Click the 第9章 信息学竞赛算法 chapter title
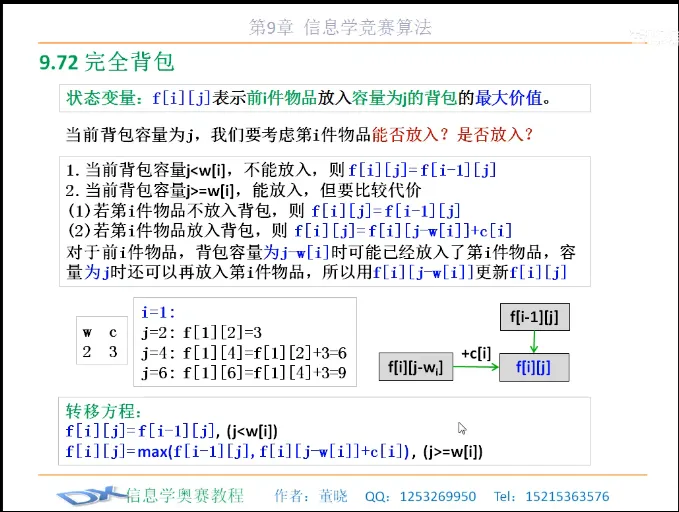Image resolution: width=679 pixels, height=512 pixels. pyautogui.click(x=340, y=28)
